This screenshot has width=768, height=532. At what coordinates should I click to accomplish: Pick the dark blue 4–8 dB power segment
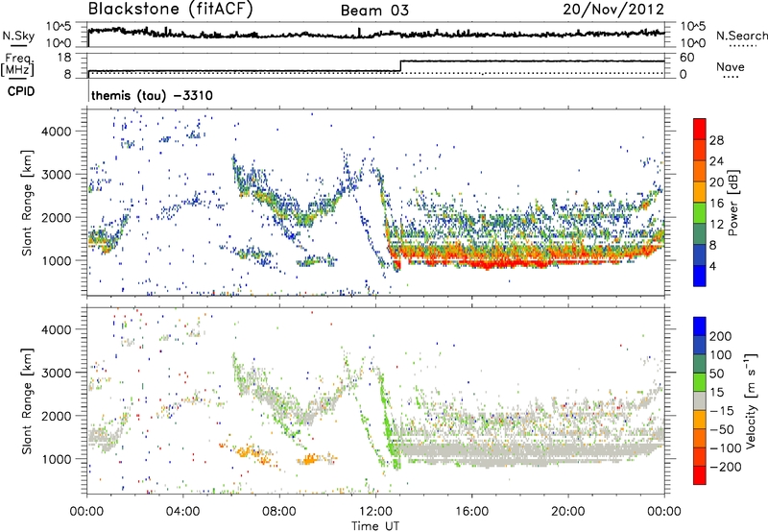[700, 255]
